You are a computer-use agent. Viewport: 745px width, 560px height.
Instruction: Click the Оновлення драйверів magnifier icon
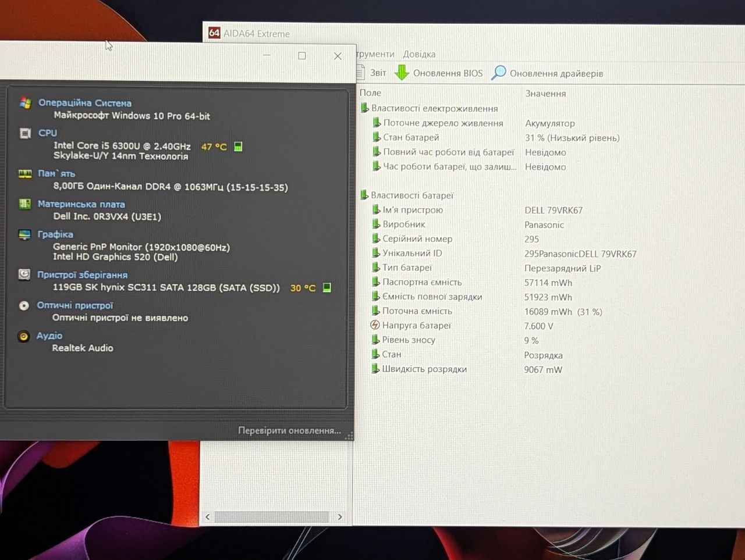tap(499, 73)
